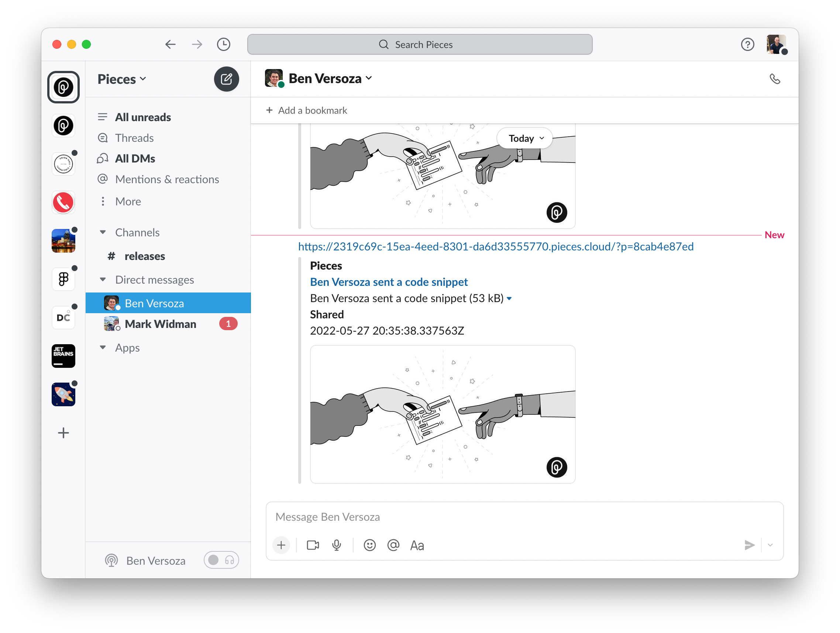Collapse the Channels section
The width and height of the screenshot is (840, 633).
103,232
